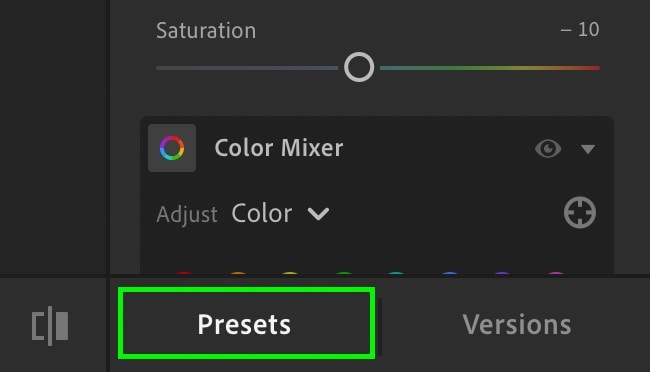Click the Saturation value field showing -10
This screenshot has height=372, width=650.
coord(580,29)
